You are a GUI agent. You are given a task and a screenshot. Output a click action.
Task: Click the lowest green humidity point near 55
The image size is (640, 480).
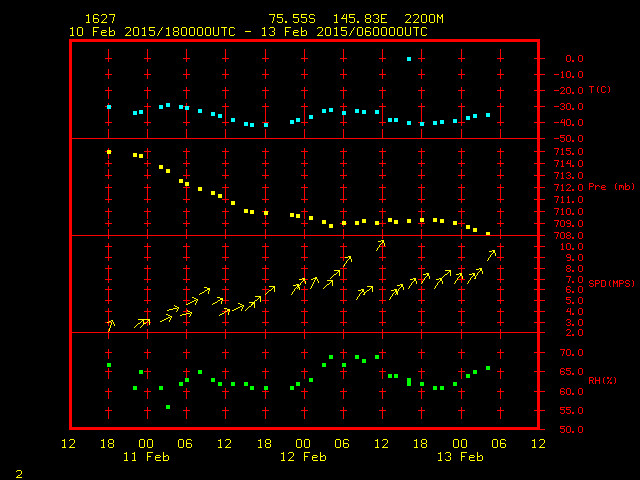click(168, 407)
